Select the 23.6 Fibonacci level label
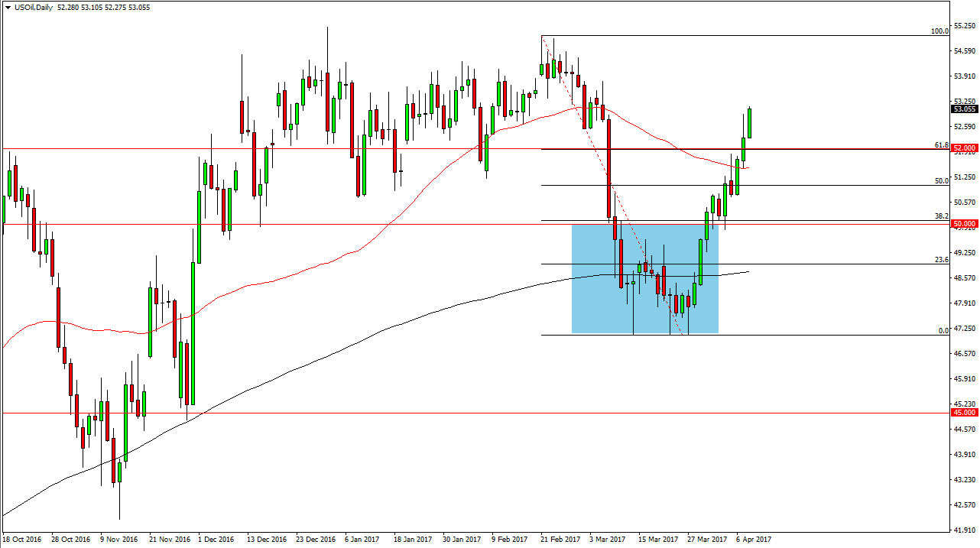Image resolution: width=980 pixels, height=548 pixels. pos(942,260)
